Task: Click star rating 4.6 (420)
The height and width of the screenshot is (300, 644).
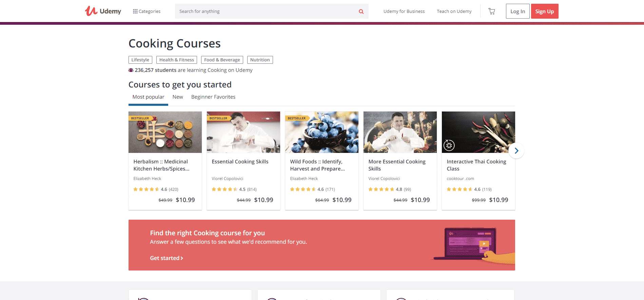Action: click(x=156, y=189)
